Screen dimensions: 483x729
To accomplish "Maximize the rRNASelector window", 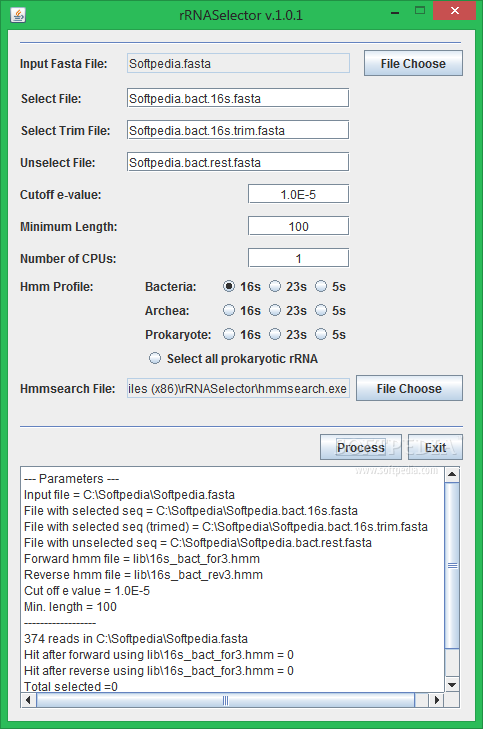I will click(x=420, y=11).
